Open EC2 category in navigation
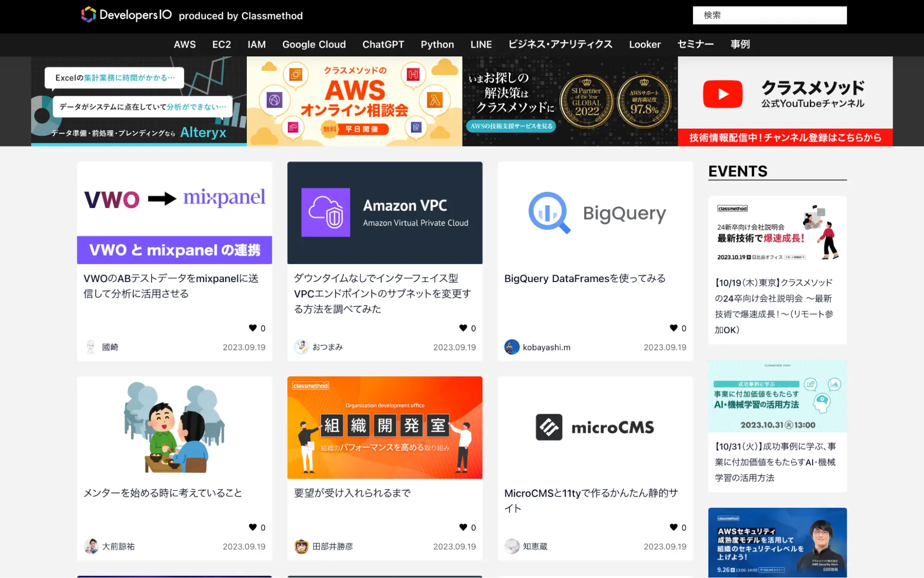 [x=221, y=44]
